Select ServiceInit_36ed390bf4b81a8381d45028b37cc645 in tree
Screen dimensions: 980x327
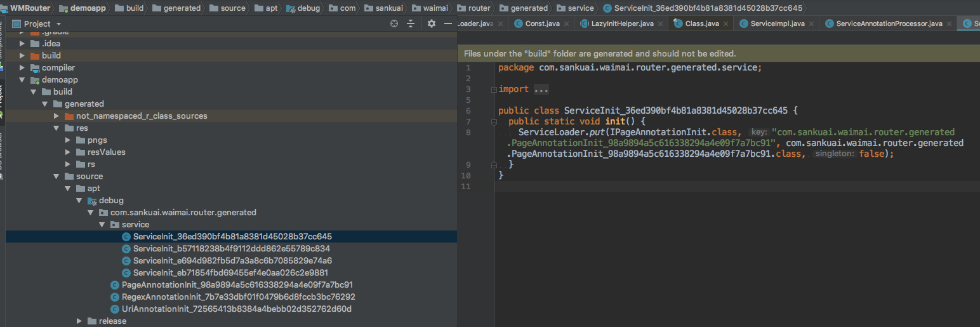tap(231, 236)
